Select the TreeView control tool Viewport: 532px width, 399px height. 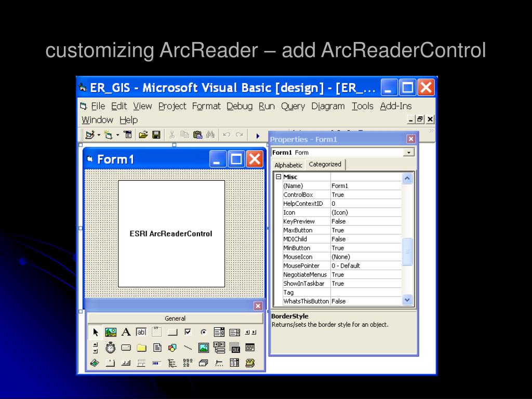pos(172,363)
